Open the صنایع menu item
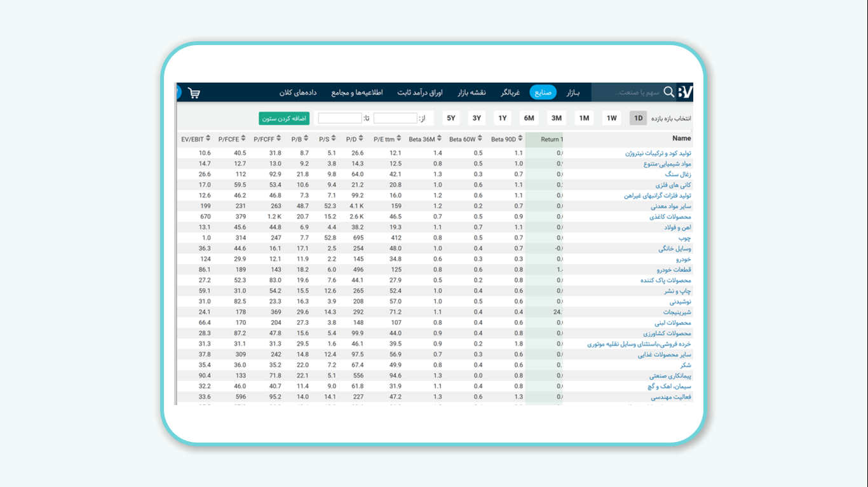The height and width of the screenshot is (487, 868). pyautogui.click(x=543, y=93)
